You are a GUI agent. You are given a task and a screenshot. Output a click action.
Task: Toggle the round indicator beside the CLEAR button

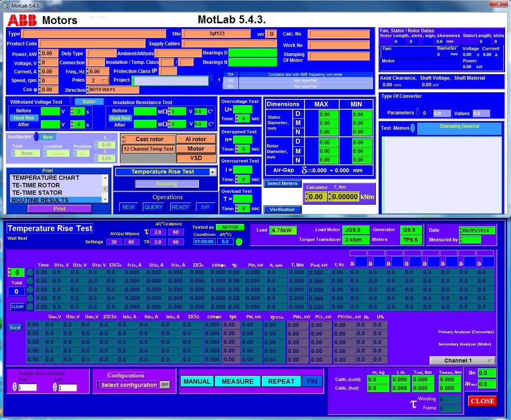pos(30,307)
